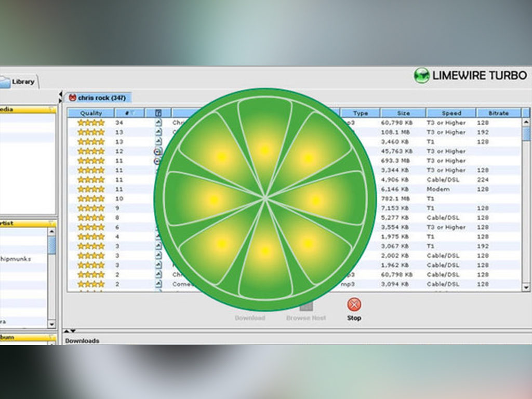Image resolution: width=532 pixels, height=399 pixels.
Task: Toggle the Downloads pane divider arrows
Action: tap(69, 331)
